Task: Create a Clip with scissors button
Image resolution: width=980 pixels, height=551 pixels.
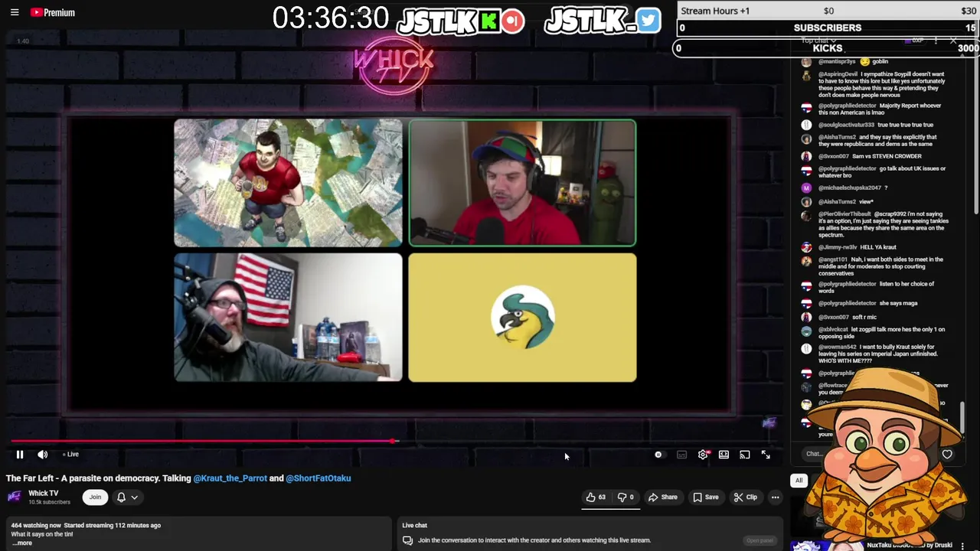Action: [x=746, y=497]
